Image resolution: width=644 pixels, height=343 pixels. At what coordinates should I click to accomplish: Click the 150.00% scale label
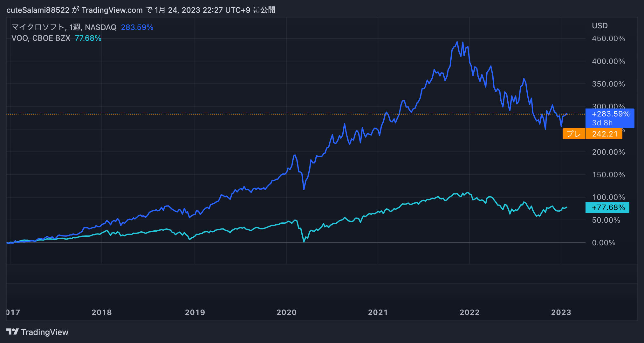(x=608, y=175)
